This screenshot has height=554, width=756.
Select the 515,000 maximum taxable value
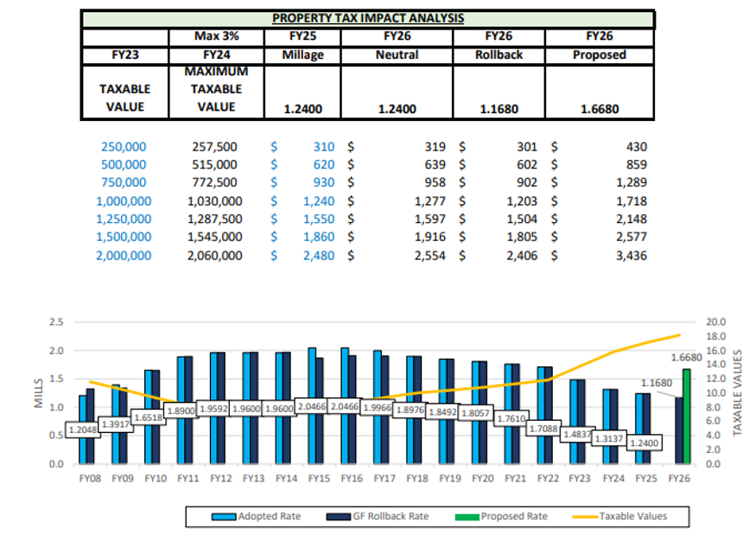(x=214, y=165)
